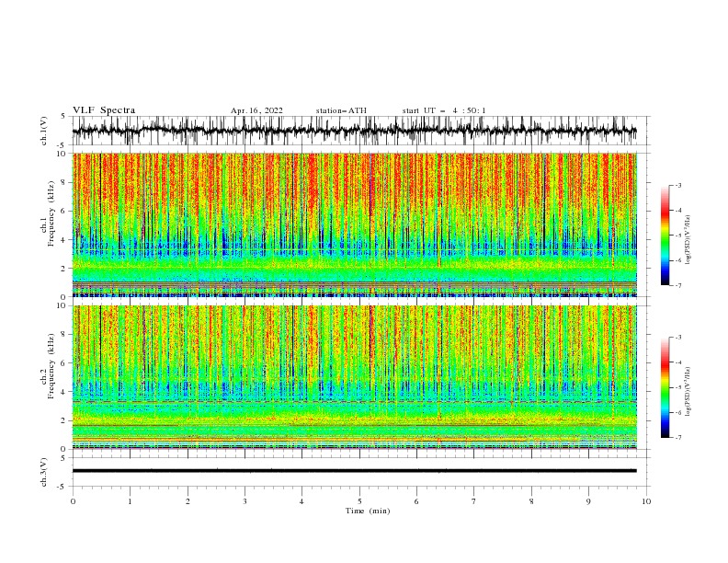This screenshot has height=563, width=728.
Task: Select the date text "Apr. 16, 2022"
Action: (x=256, y=110)
